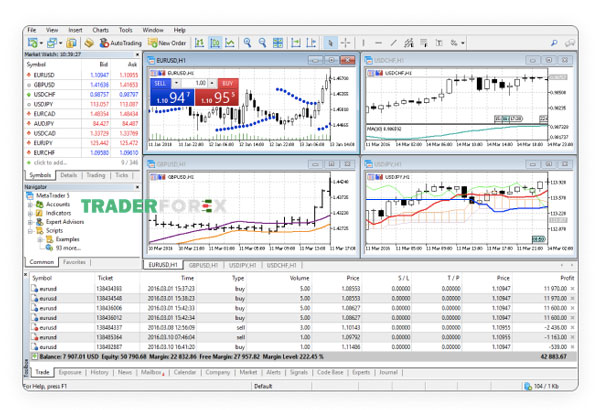Open the Help menu
This screenshot has height=410, width=600.
179,30
